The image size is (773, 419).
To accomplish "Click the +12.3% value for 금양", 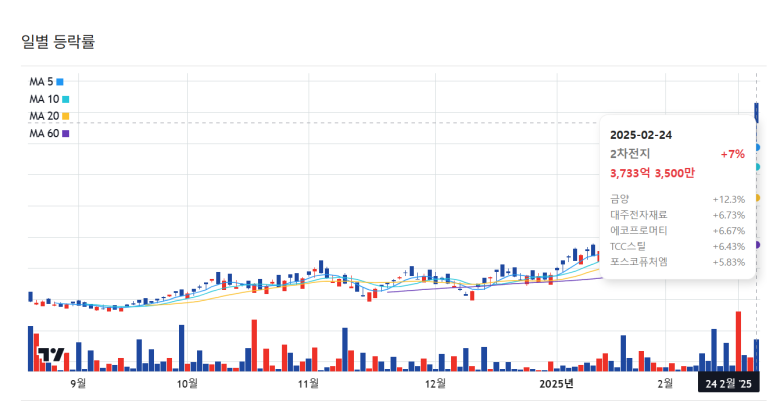I will 729,200.
